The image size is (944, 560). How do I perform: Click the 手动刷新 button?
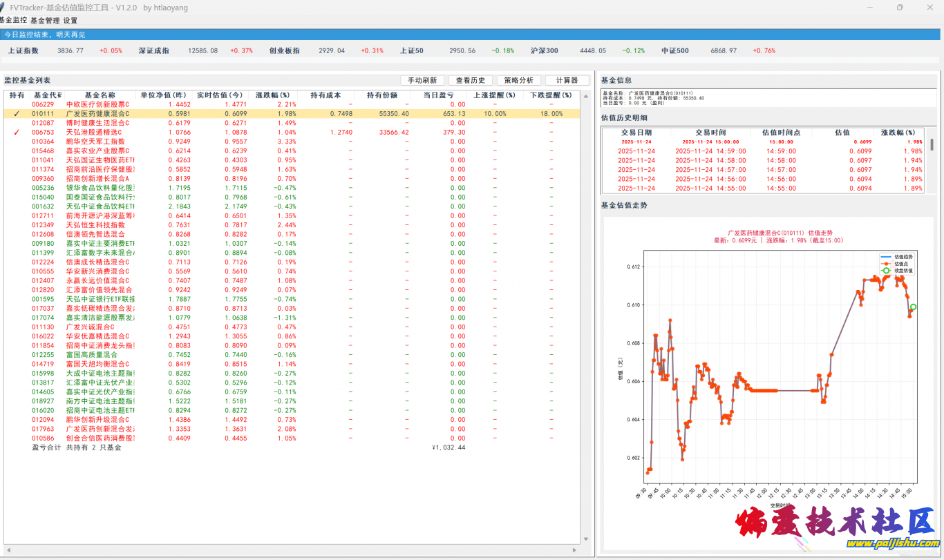tap(422, 80)
